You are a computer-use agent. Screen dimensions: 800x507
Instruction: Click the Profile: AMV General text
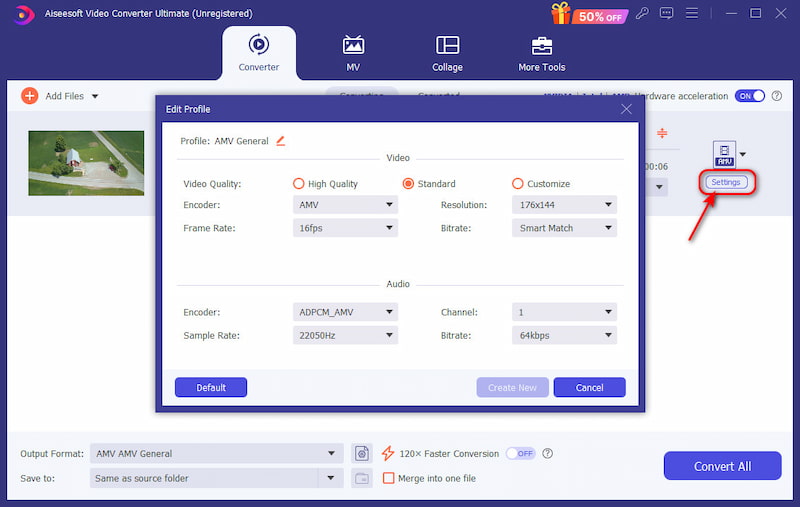pos(224,141)
